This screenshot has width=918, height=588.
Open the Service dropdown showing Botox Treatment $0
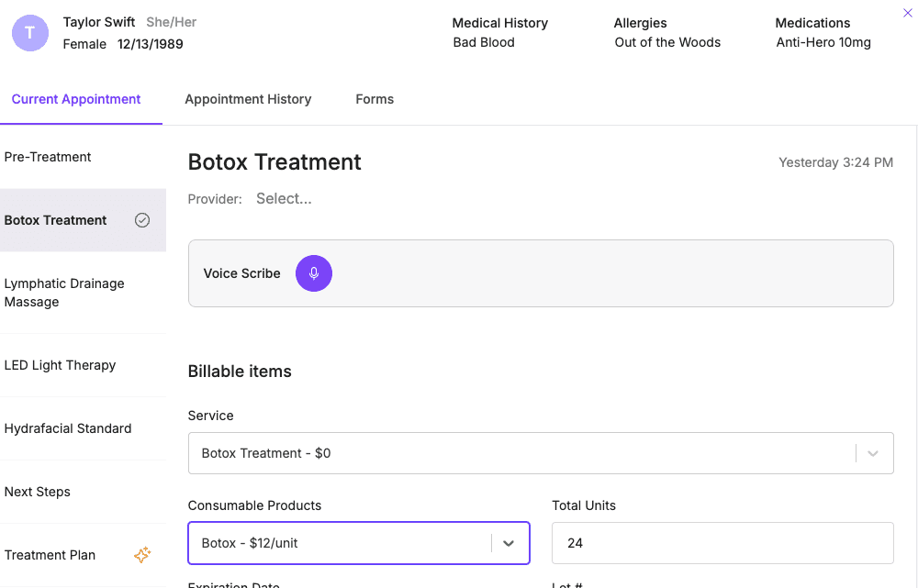pos(541,452)
